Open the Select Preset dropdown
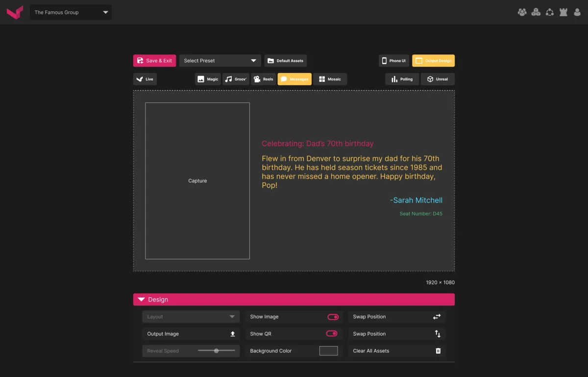 [220, 61]
